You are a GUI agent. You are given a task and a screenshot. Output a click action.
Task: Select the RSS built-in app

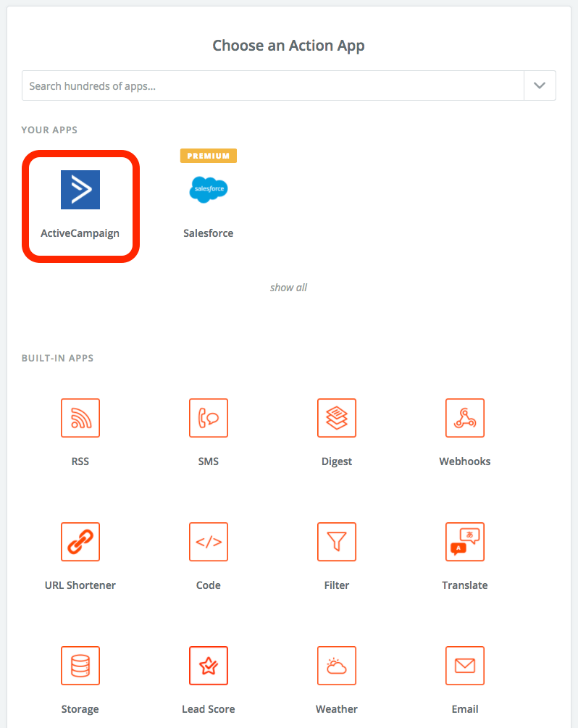[x=80, y=418]
